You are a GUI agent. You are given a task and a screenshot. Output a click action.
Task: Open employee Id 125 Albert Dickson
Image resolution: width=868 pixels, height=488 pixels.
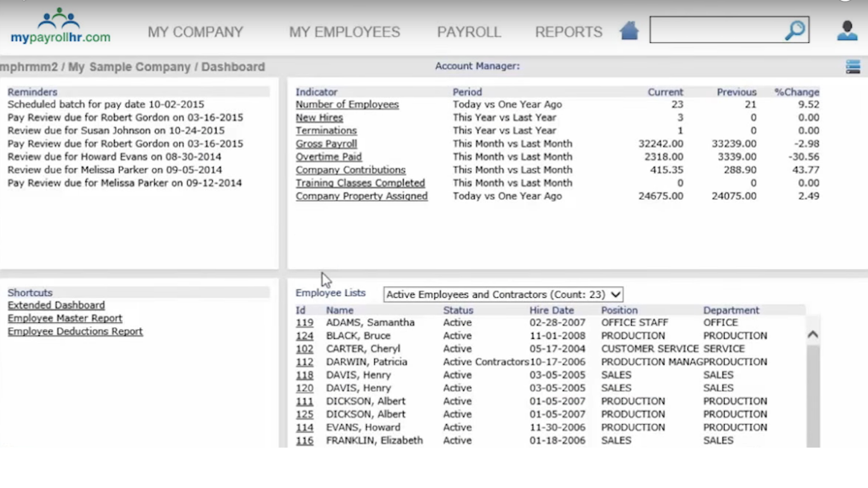[305, 415]
